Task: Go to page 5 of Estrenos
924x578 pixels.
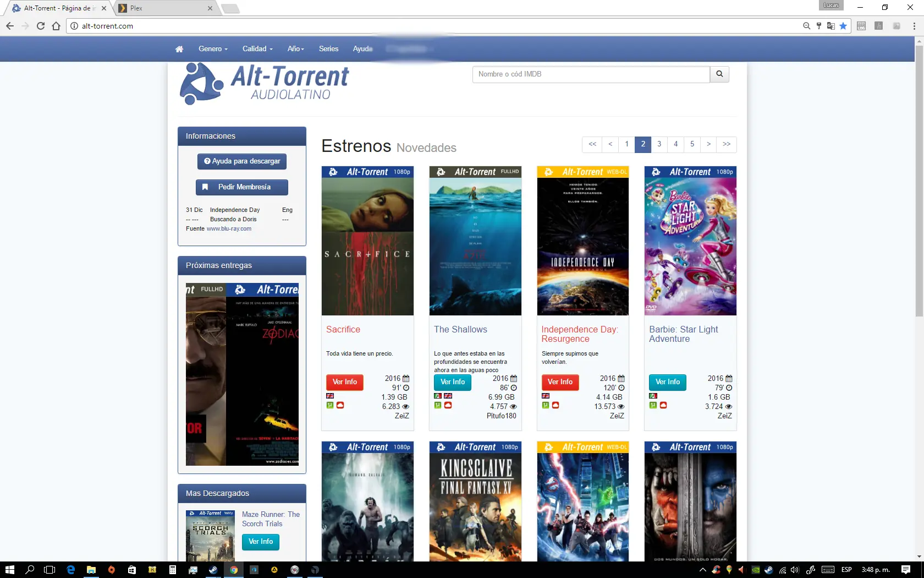Action: (692, 144)
